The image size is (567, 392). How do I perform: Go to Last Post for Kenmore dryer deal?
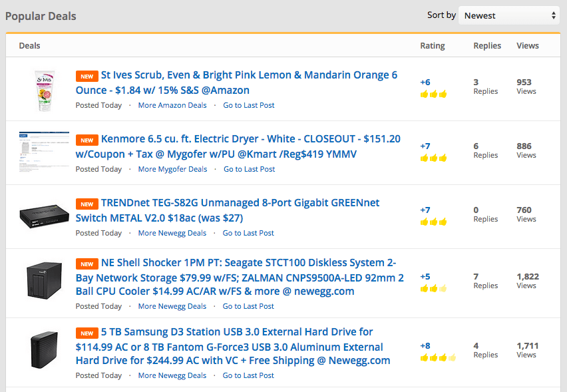coord(249,169)
